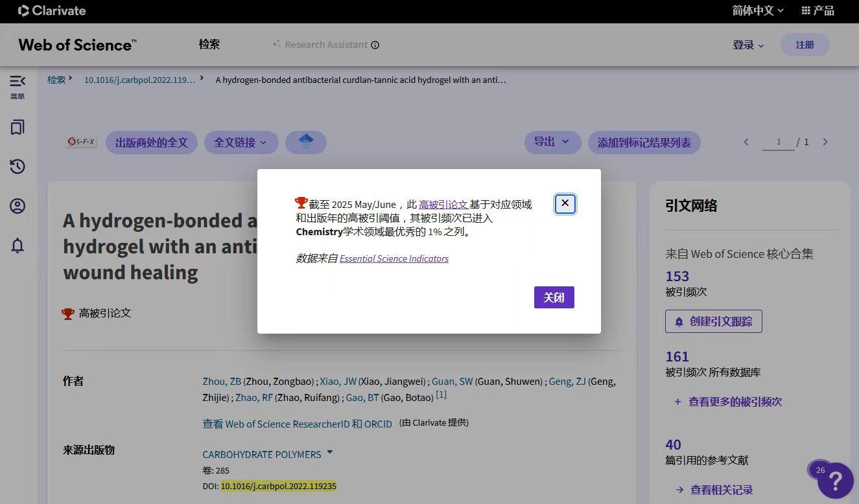The width and height of the screenshot is (859, 504).
Task: Open the marked list bookmark icon in sidebar
Action: pyautogui.click(x=17, y=128)
